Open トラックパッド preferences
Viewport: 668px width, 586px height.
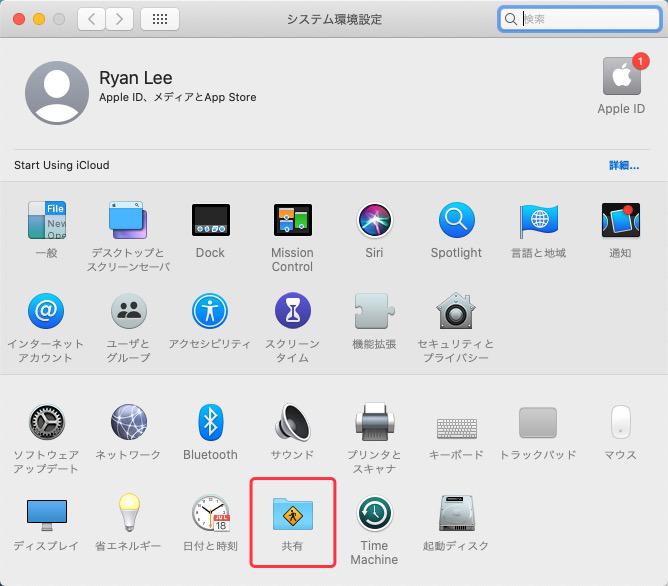pyautogui.click(x=538, y=422)
